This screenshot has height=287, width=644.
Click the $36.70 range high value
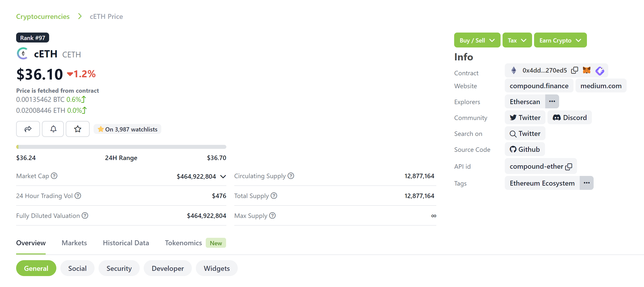[x=216, y=158]
